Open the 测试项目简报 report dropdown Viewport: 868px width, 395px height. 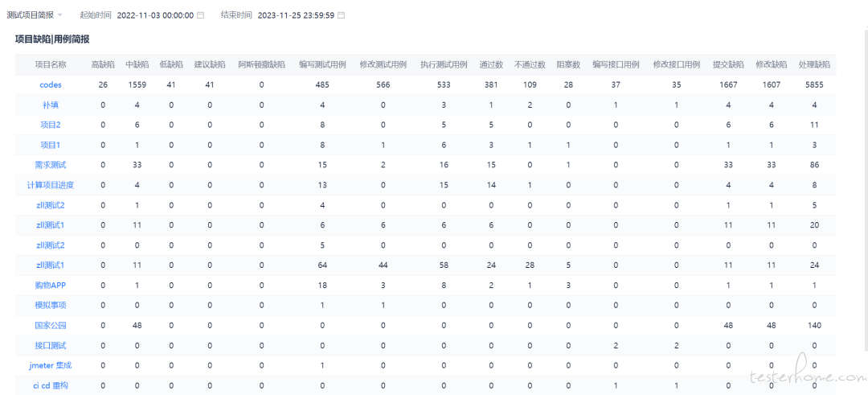pyautogui.click(x=35, y=14)
